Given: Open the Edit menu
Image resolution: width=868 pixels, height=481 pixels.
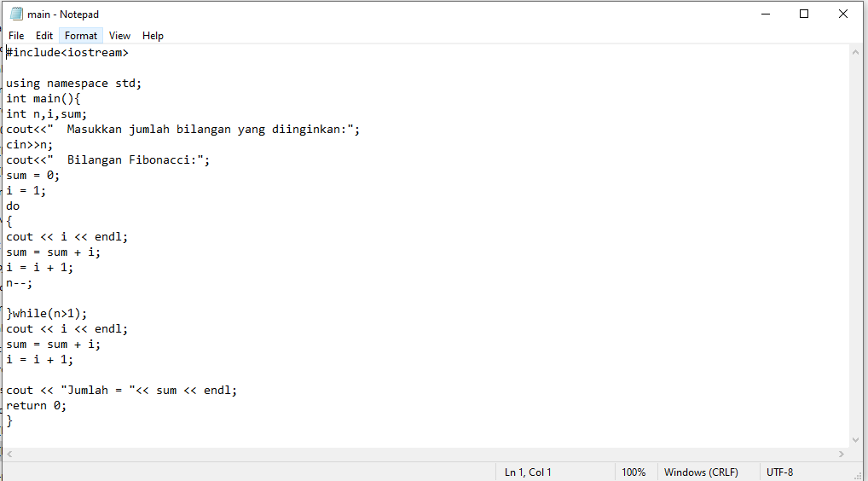Looking at the screenshot, I should [44, 36].
